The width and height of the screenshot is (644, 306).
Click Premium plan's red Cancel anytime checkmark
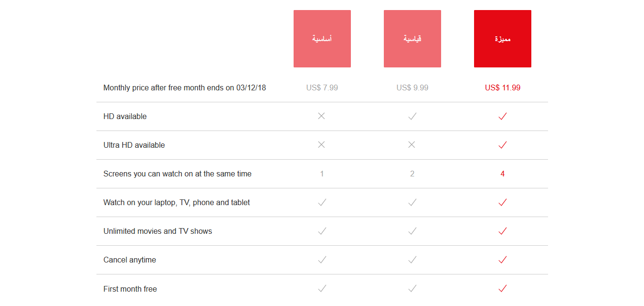coord(502,260)
